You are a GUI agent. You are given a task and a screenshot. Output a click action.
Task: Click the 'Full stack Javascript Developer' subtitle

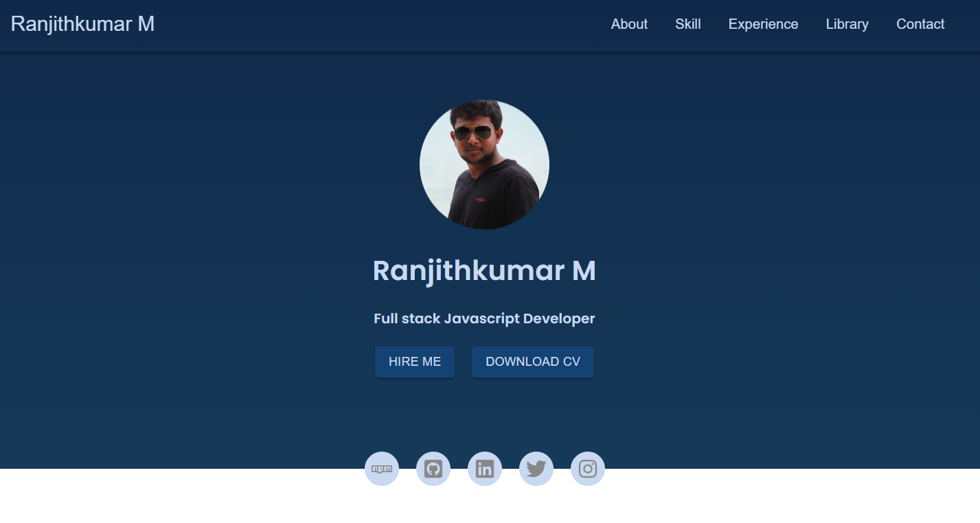484,318
